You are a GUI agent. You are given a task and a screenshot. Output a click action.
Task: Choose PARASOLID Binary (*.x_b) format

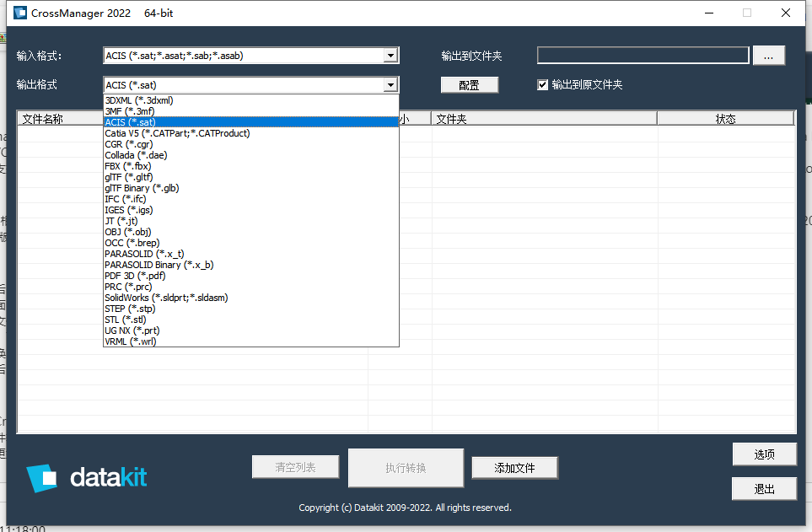pyautogui.click(x=251, y=265)
